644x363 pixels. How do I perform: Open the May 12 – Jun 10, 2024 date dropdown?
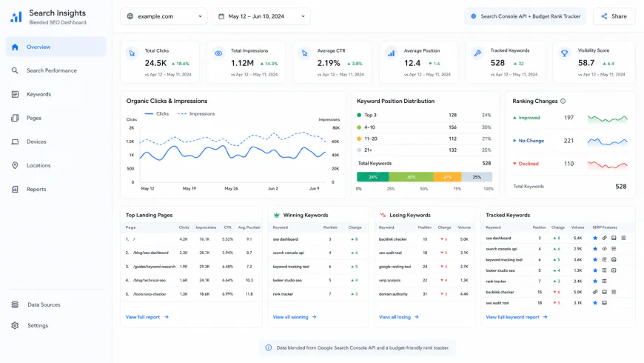(x=261, y=16)
